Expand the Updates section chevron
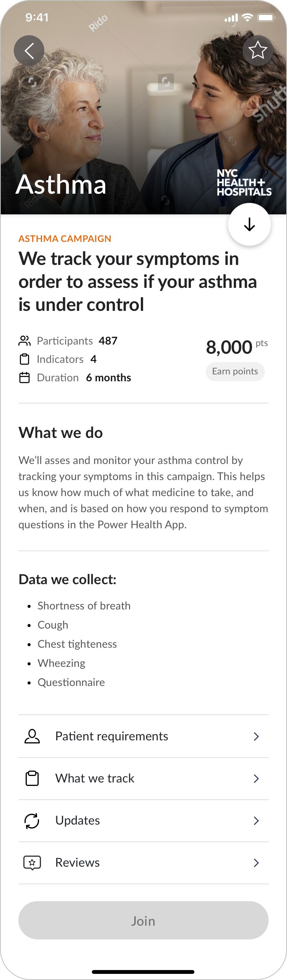Viewport: 287px width, 980px height. tap(256, 821)
